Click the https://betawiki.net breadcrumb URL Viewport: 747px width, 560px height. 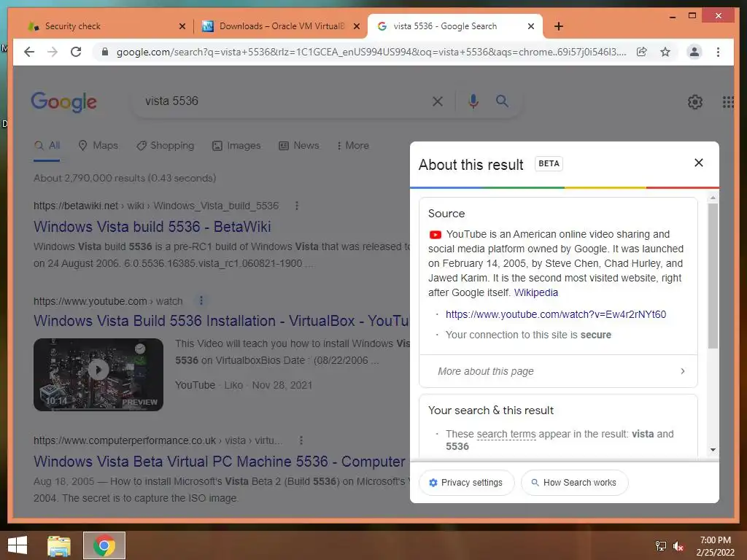click(156, 206)
